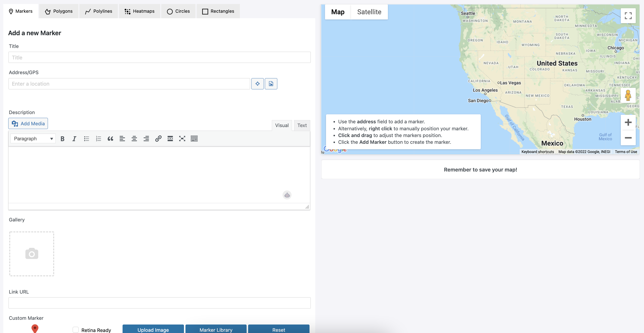The height and width of the screenshot is (333, 644).
Task: Open the map Terms of Use link
Action: pyautogui.click(x=626, y=152)
